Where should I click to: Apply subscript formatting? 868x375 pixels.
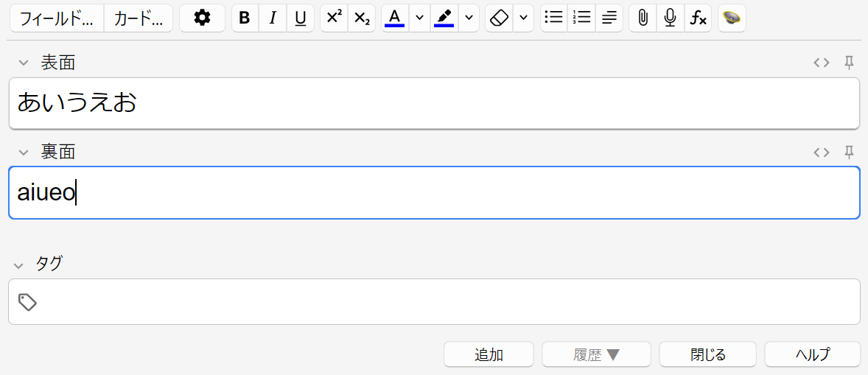pos(361,18)
